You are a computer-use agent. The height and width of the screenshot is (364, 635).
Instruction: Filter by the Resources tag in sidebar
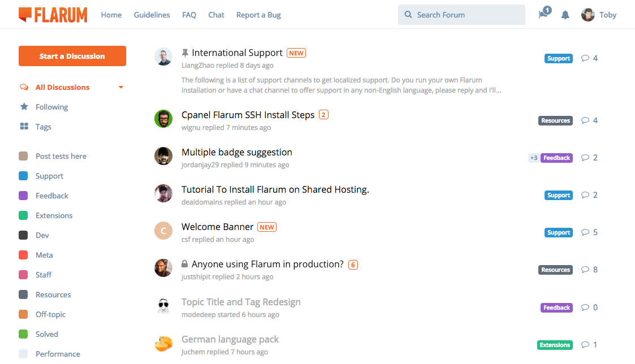53,295
